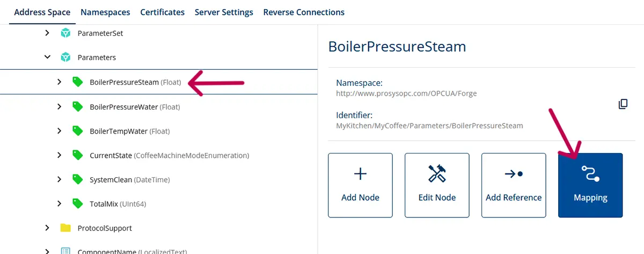The height and width of the screenshot is (254, 644).
Task: Expand the BoilerTempWater chevron
Action: tap(60, 130)
